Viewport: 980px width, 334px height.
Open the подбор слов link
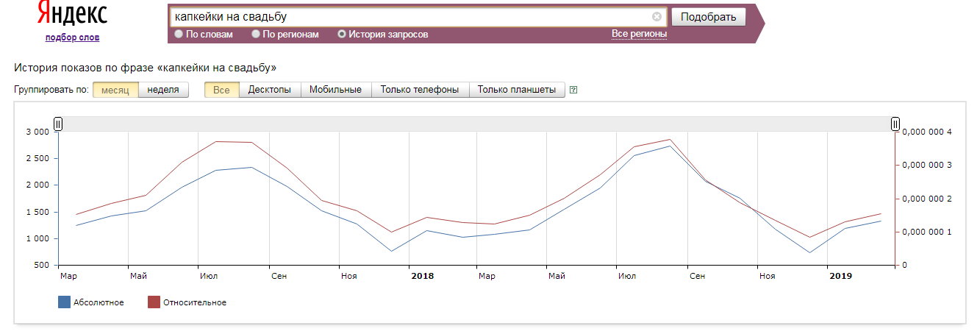(72, 38)
